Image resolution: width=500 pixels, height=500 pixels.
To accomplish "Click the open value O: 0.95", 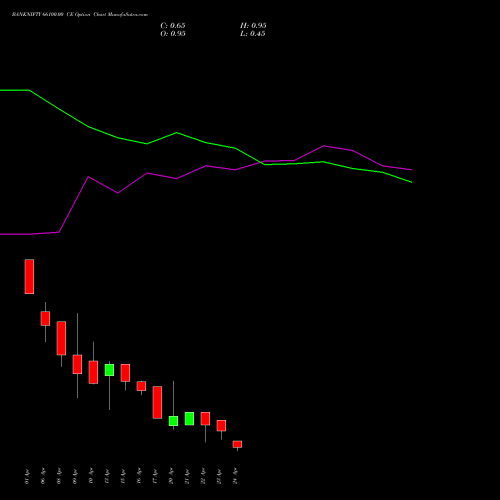I will (173, 34).
